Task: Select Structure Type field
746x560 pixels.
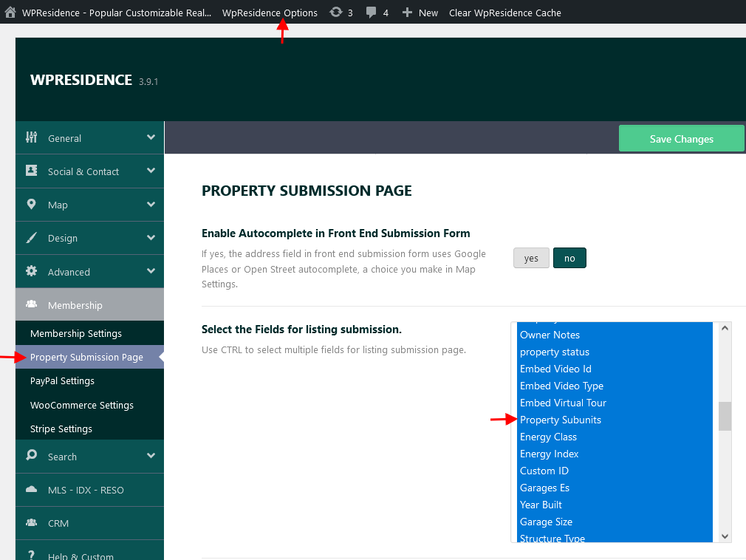Action: (615, 536)
